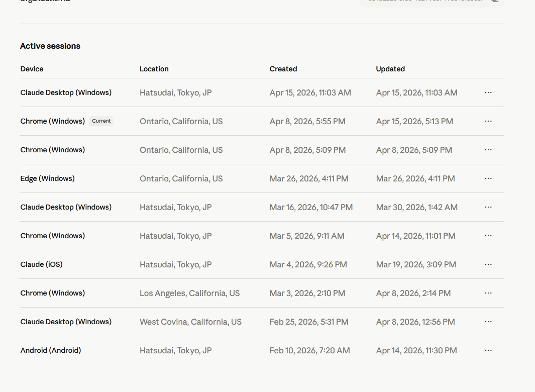Open options for Claude Desktop session created Mar 16
This screenshot has height=392, width=535.
click(x=488, y=207)
